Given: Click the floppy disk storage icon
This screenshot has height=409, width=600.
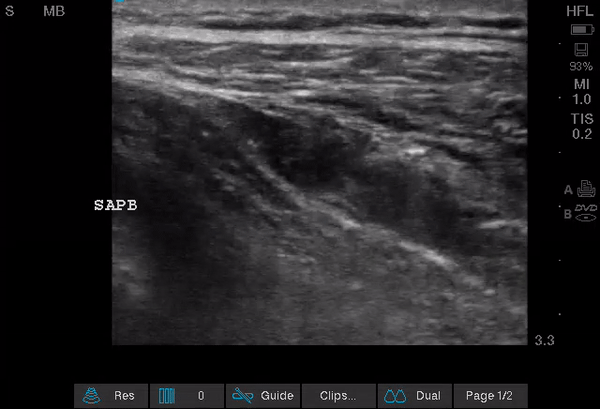Looking at the screenshot, I should click(581, 50).
